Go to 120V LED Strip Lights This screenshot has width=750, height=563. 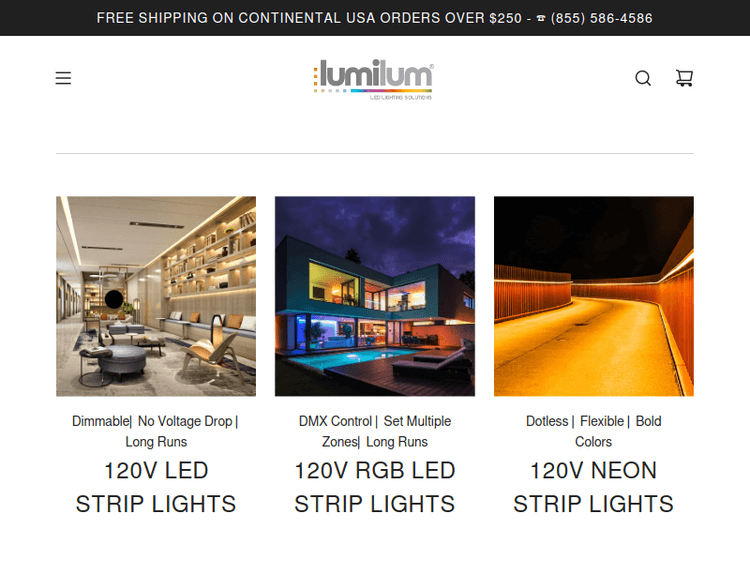[156, 487]
